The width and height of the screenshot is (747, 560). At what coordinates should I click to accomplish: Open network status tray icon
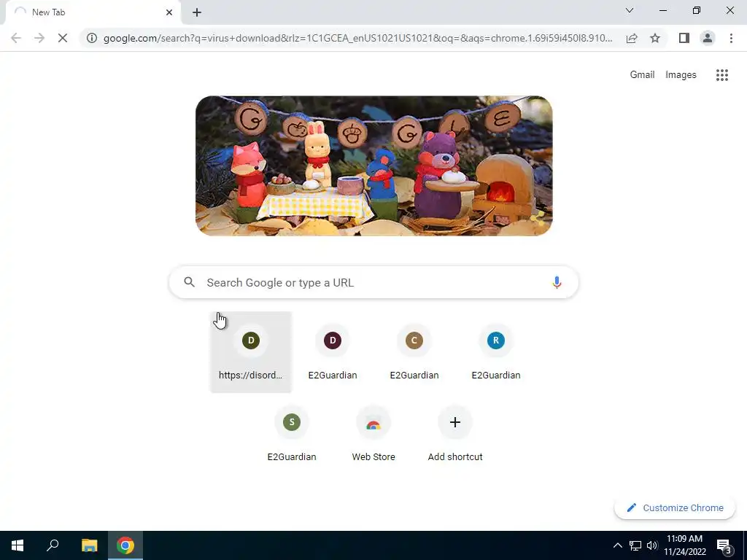tap(635, 545)
